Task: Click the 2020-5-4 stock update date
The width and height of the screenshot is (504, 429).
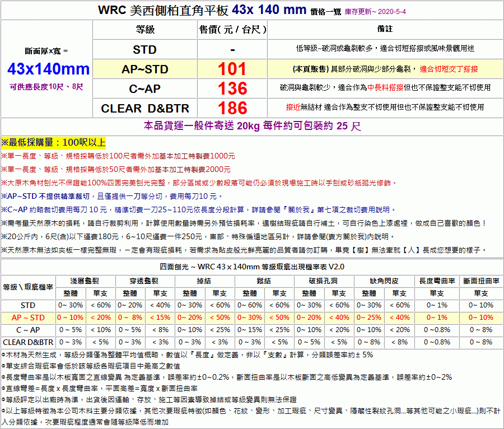Action: tap(392, 12)
